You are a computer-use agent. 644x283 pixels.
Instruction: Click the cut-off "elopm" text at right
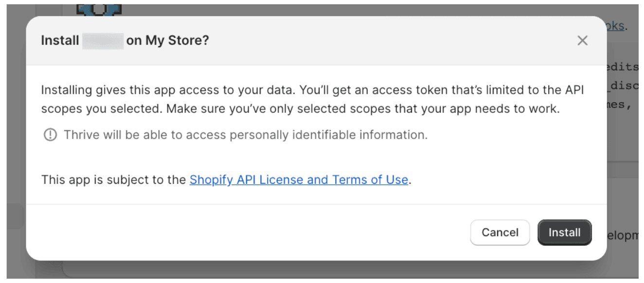pyautogui.click(x=623, y=236)
